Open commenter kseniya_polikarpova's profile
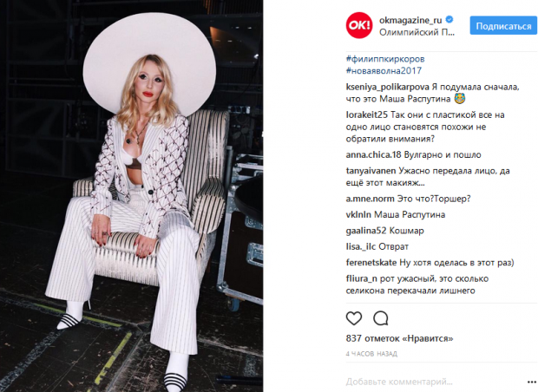The image size is (538, 392). tap(387, 87)
